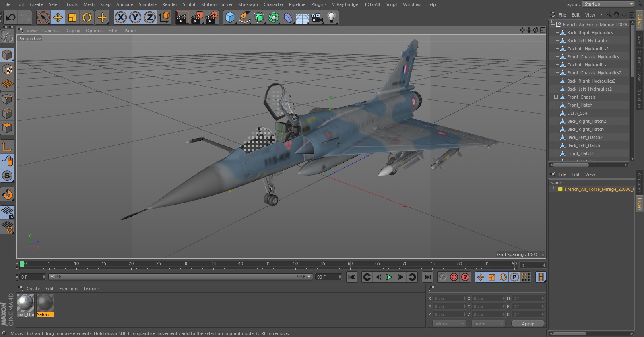The height and width of the screenshot is (337, 644).
Task: Open viewport Cameras menu
Action: point(51,31)
